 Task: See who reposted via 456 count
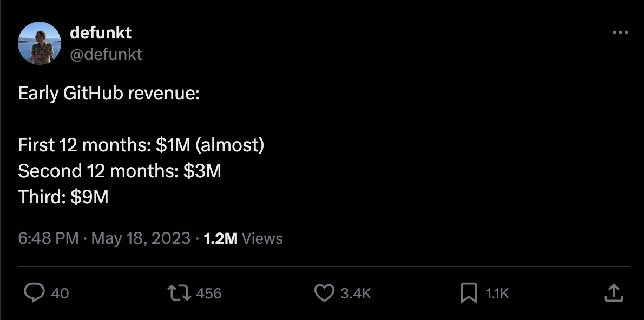coord(208,293)
